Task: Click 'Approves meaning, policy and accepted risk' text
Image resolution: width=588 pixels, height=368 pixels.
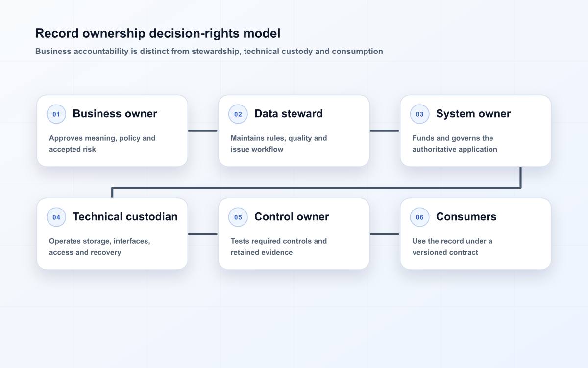Action: (102, 144)
